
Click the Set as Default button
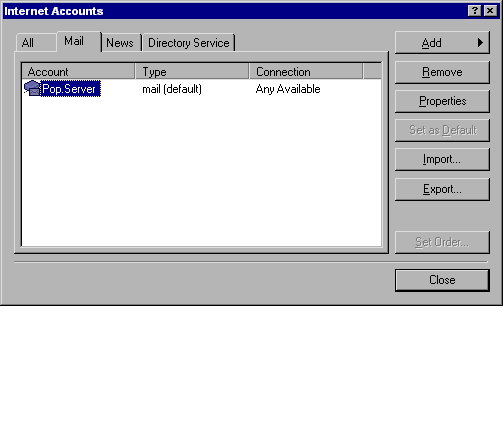tap(442, 130)
